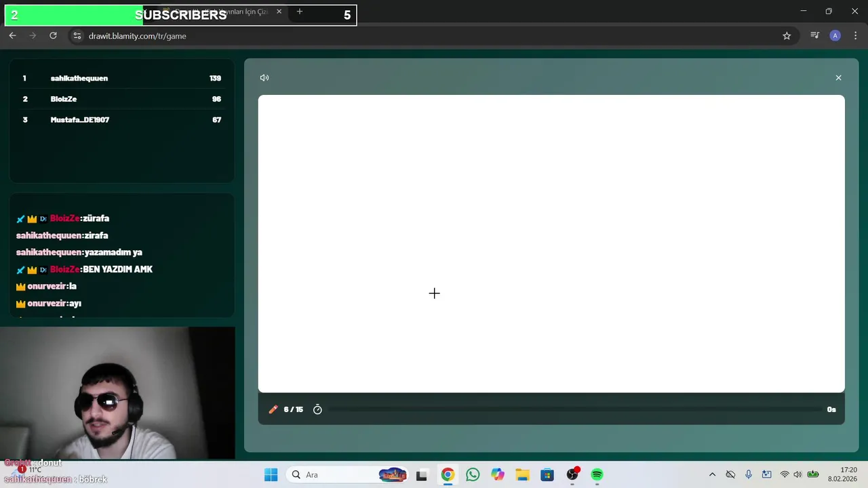Open site information icon in address bar
Screen dimensions: 868x488
[x=77, y=36]
